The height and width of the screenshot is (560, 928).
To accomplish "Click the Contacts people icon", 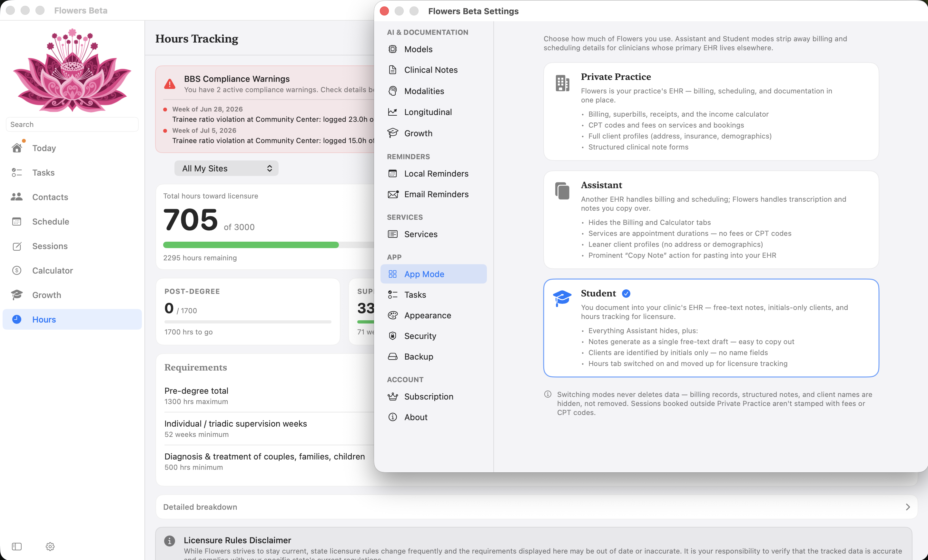I will 16,197.
